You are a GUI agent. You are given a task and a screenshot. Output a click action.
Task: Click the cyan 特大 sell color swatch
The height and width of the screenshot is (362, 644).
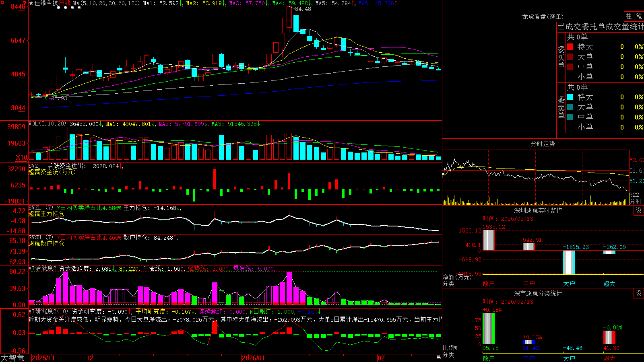tap(570, 97)
